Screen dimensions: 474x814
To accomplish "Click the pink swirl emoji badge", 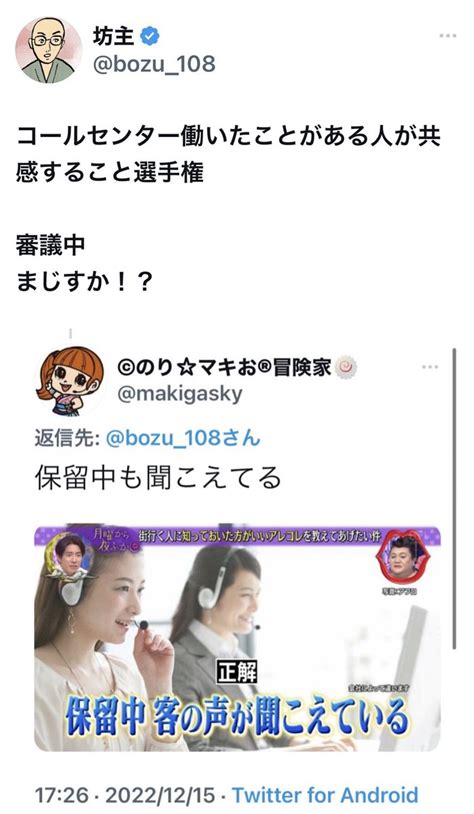I will (x=347, y=368).
